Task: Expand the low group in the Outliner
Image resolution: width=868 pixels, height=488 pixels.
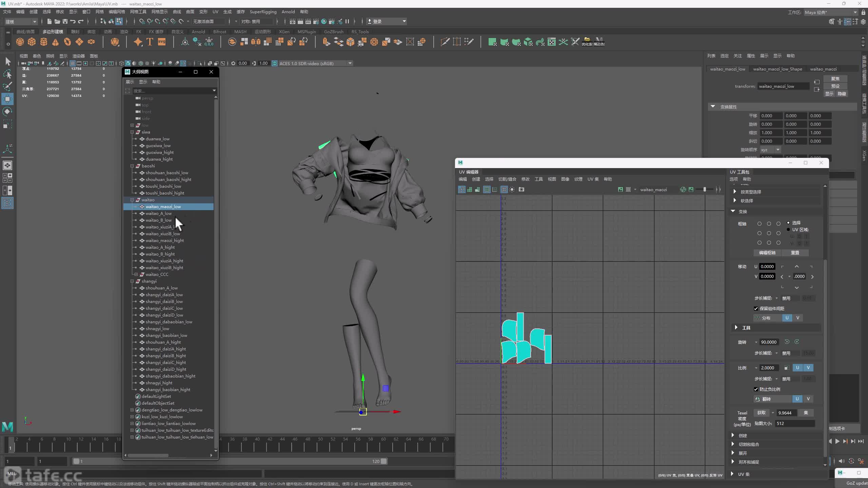Action: [132, 125]
